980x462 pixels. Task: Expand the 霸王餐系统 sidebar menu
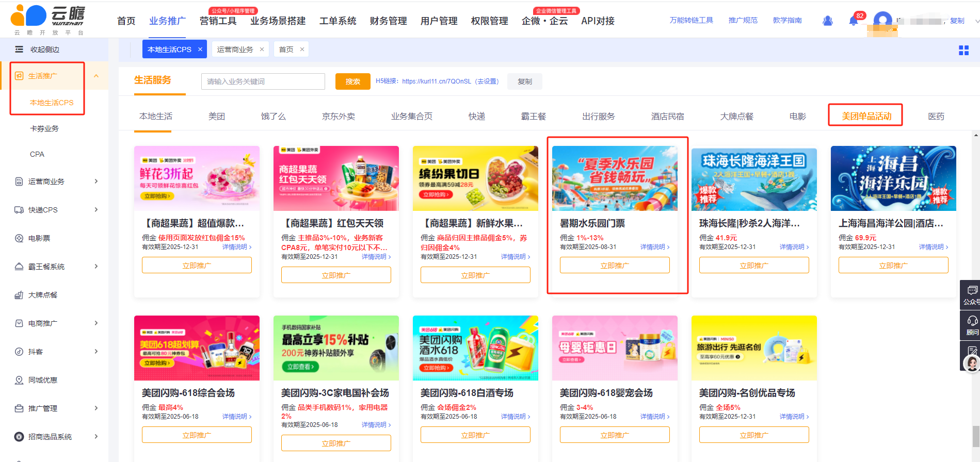click(x=96, y=267)
